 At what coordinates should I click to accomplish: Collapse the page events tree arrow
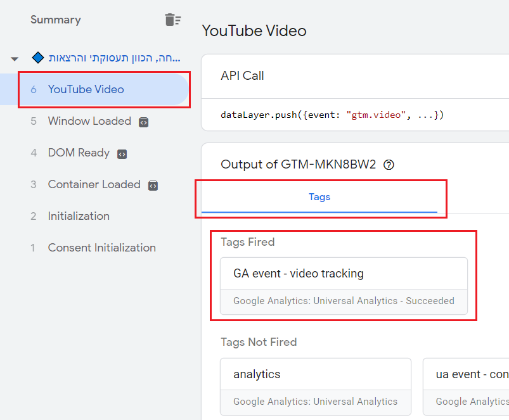[15, 59]
